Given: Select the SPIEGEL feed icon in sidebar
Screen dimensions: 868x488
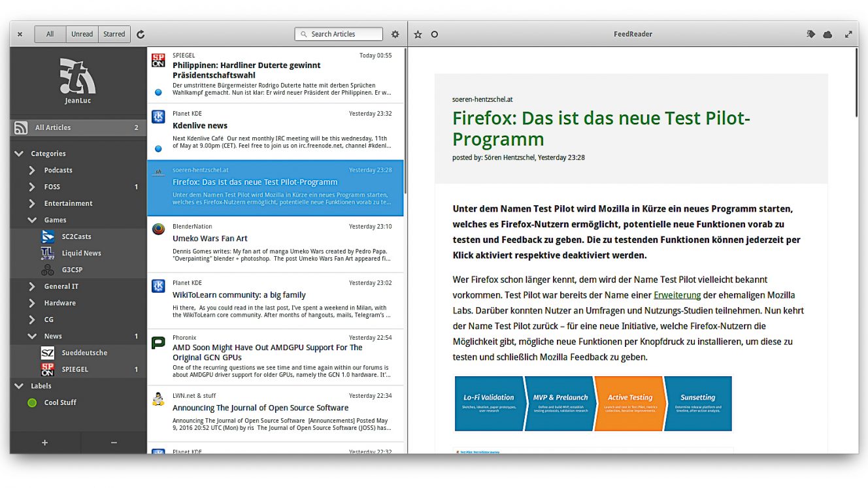Looking at the screenshot, I should 48,369.
